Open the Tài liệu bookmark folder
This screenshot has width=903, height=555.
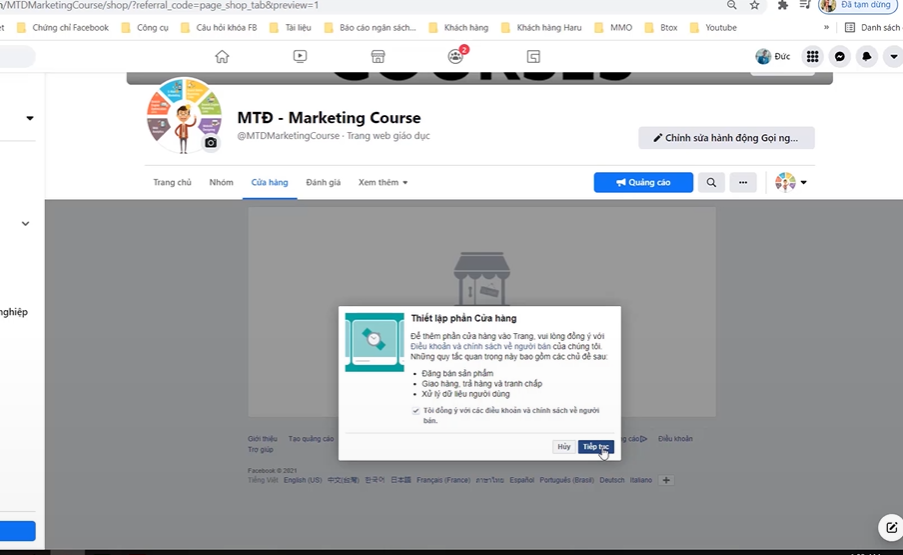pos(290,28)
